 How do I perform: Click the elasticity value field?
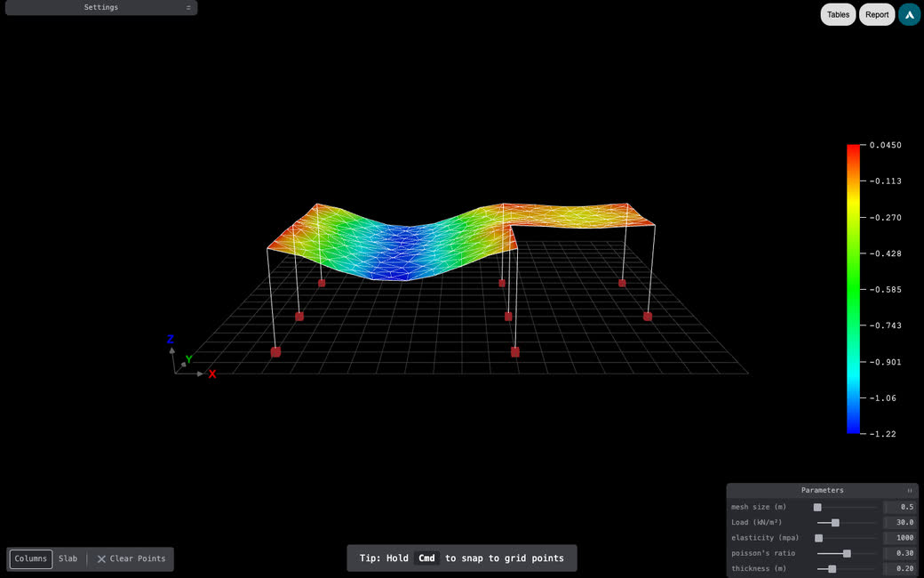click(x=900, y=538)
